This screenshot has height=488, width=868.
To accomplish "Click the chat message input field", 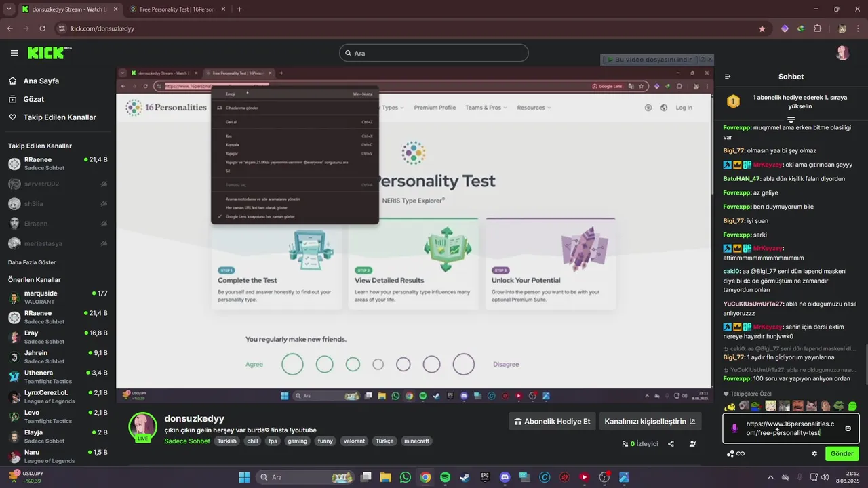I will 791,428.
